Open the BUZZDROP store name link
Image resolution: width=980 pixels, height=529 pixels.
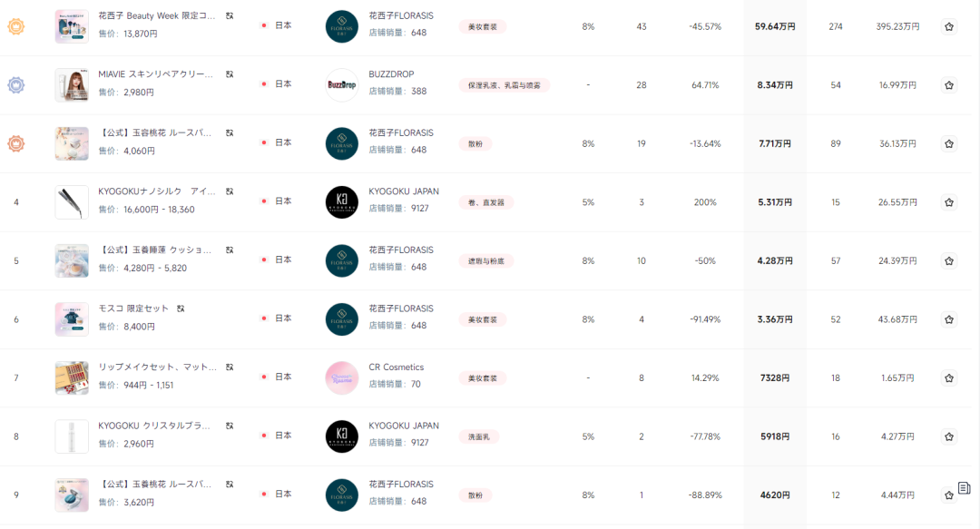pyautogui.click(x=391, y=74)
